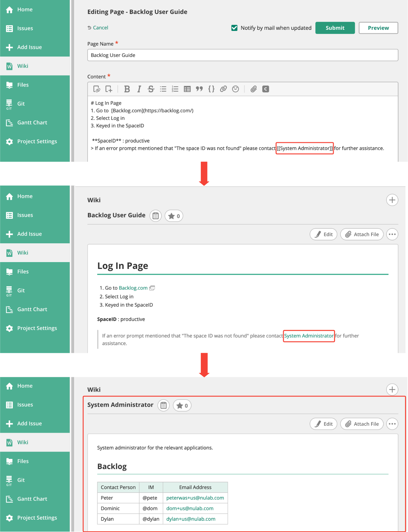This screenshot has height=532, width=408.
Task: Insert a table using the toolbar icon
Action: click(x=187, y=89)
